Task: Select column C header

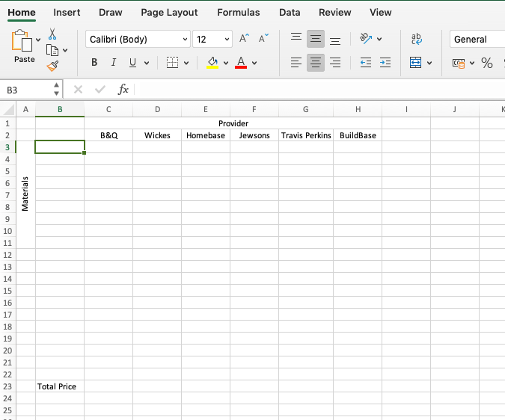Action: click(108, 110)
